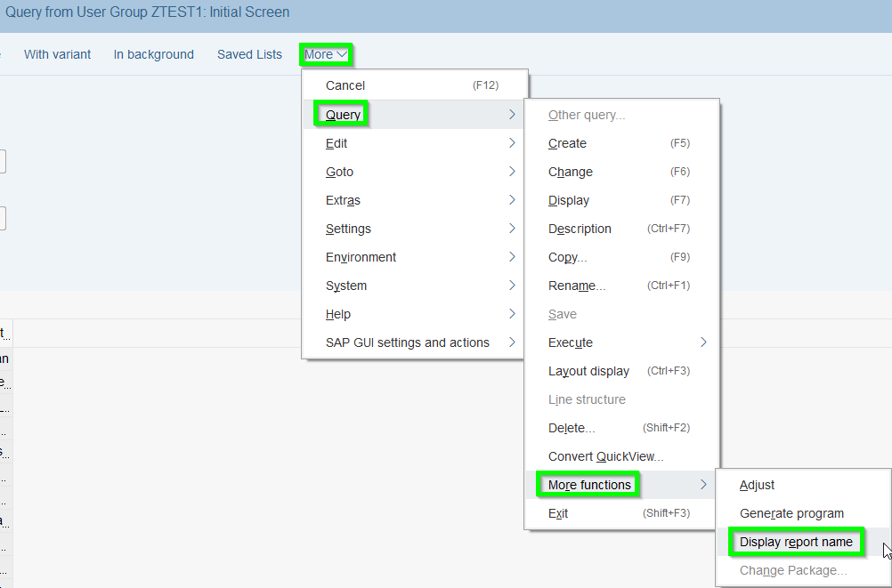This screenshot has height=588, width=892.
Task: Open the Settings submenu
Action: 348,229
